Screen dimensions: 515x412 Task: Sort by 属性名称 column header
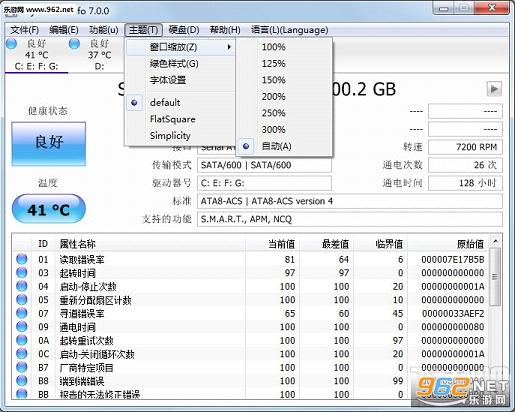click(150, 244)
